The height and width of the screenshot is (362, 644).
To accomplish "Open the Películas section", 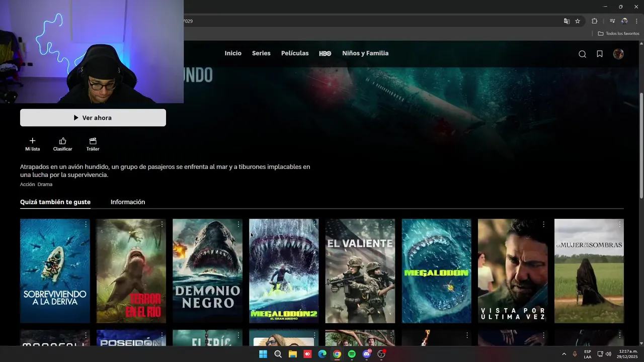I will pos(295,53).
